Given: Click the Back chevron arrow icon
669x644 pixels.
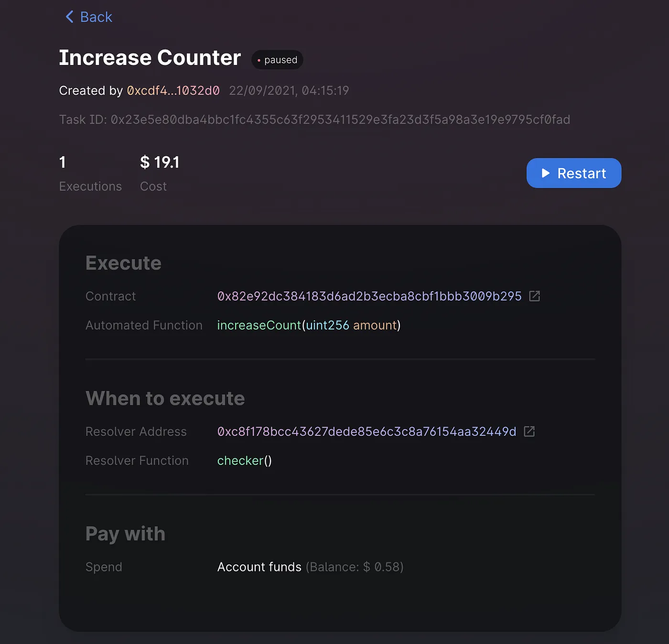Looking at the screenshot, I should click(70, 17).
